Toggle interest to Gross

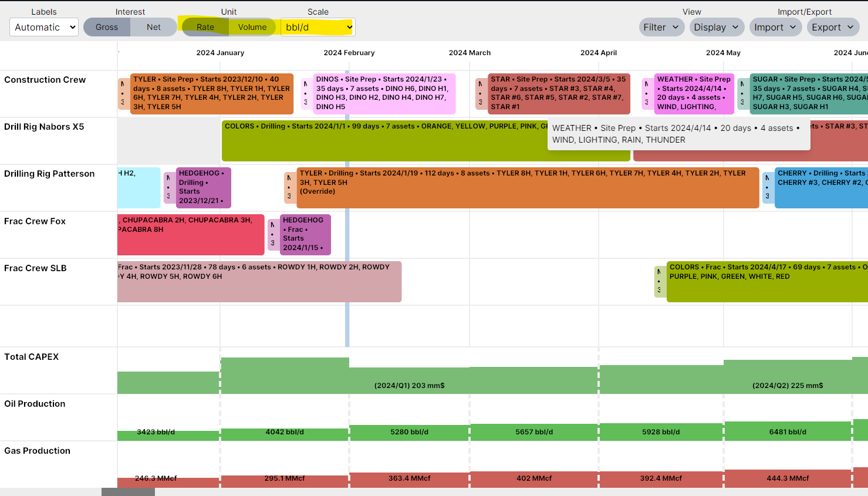tap(107, 27)
